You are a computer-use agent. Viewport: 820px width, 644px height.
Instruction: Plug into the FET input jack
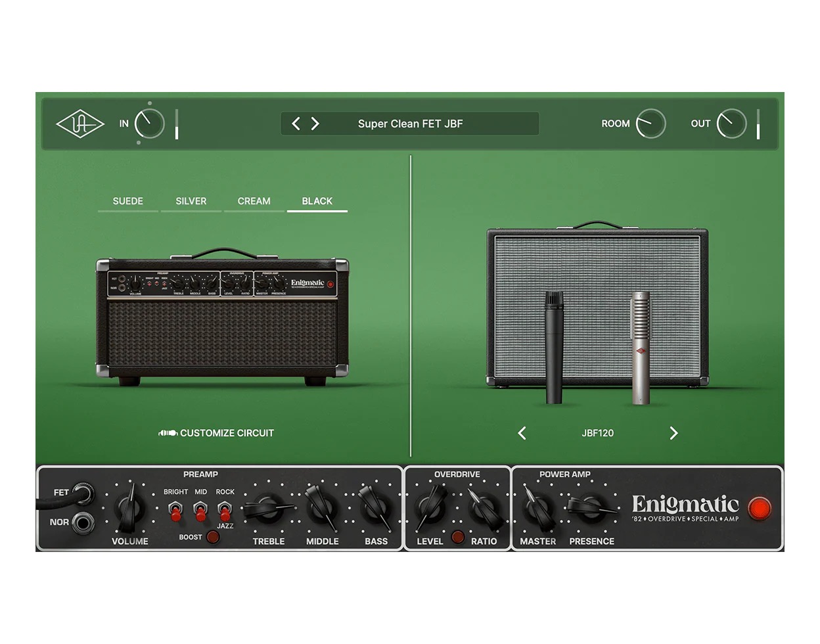click(83, 493)
